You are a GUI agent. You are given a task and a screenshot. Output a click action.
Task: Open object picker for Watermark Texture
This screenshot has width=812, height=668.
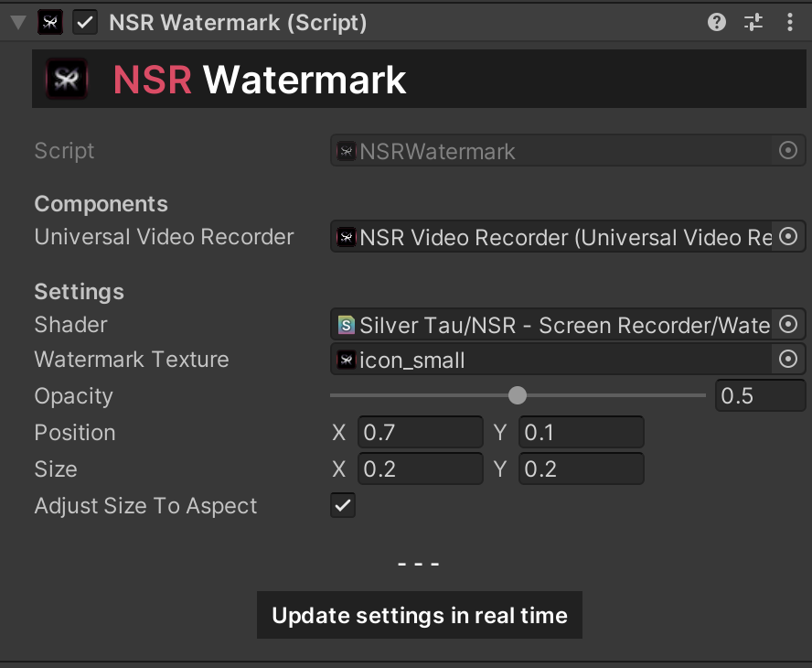click(x=788, y=359)
